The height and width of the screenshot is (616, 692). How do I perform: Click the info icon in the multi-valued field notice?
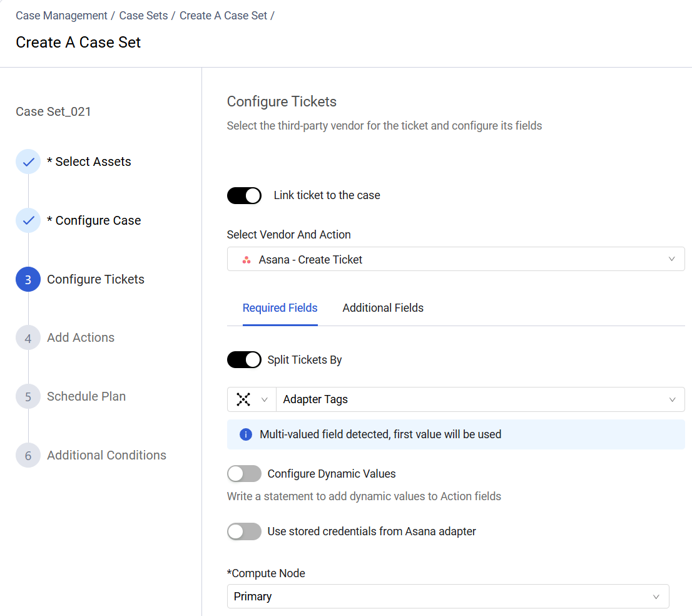pos(245,434)
